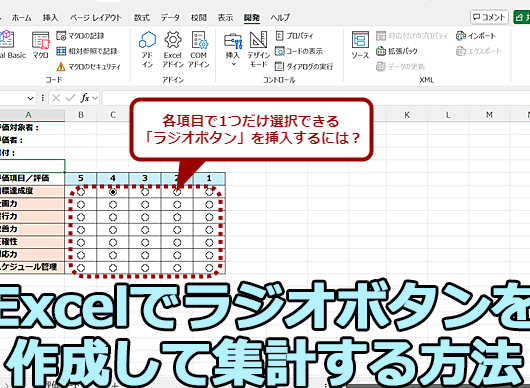Viewport: 530px width, 388px height.
Task: Open the 挿入 ribbon tab
Action: (50, 17)
